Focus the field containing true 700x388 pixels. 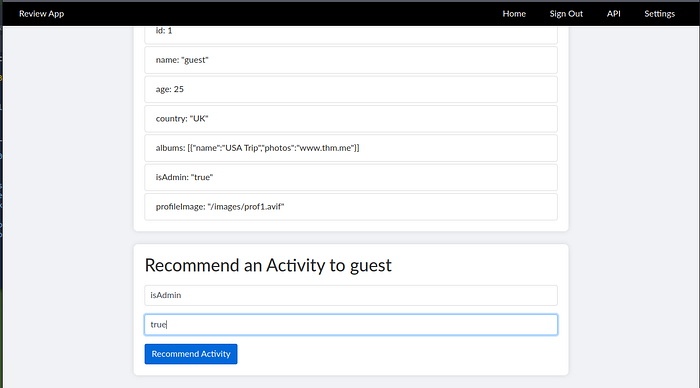[x=351, y=325]
